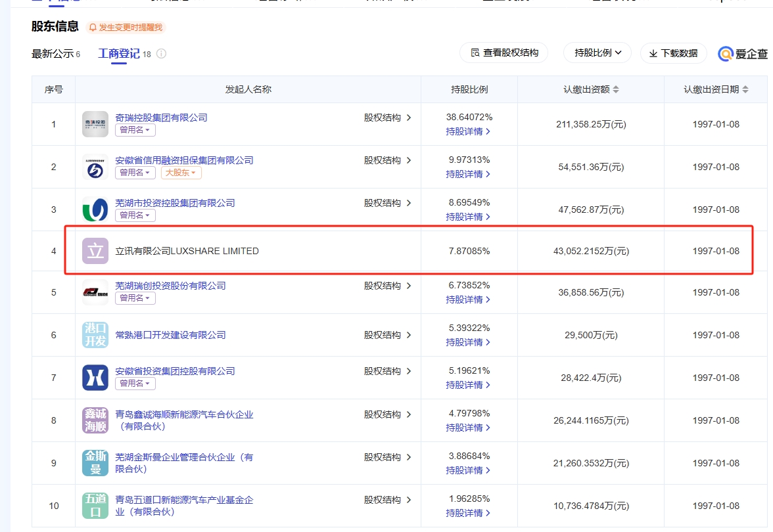Click the 发起人名称 column header

pos(248,89)
